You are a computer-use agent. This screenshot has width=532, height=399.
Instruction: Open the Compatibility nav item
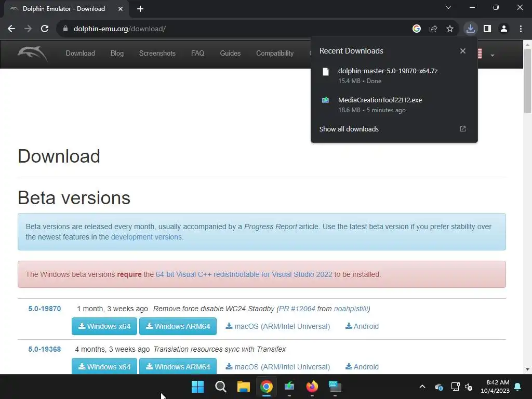[x=275, y=54]
